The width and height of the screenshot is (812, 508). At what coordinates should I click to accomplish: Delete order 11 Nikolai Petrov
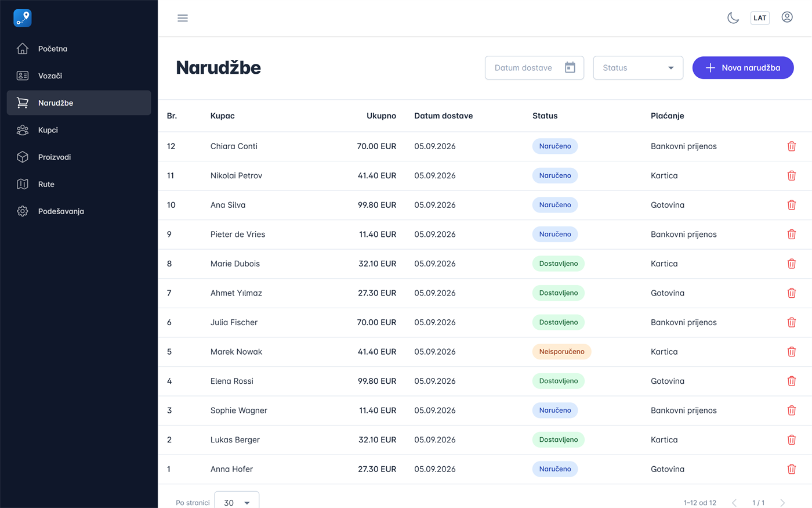(792, 175)
